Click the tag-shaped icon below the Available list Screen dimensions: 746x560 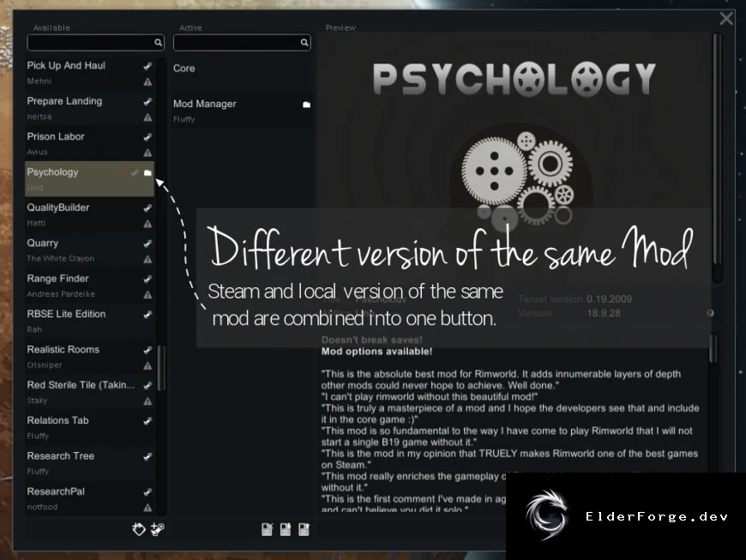(138, 529)
